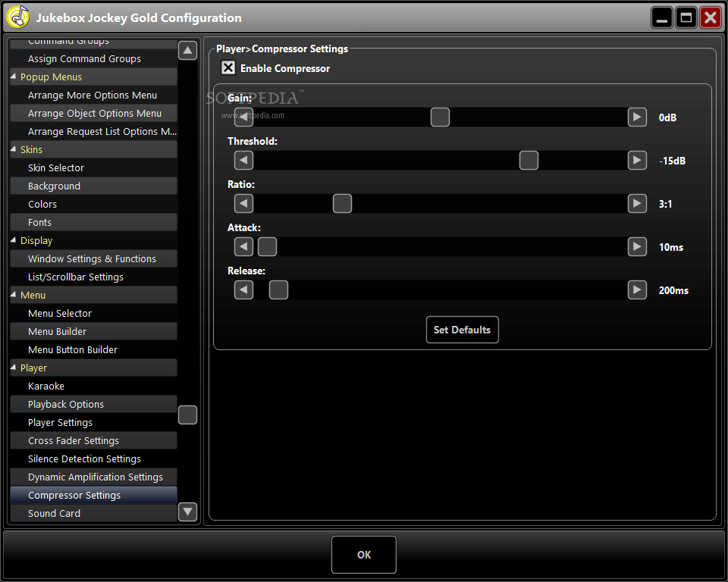
Task: Toggle the Enable Compressor checkbox
Action: point(228,67)
